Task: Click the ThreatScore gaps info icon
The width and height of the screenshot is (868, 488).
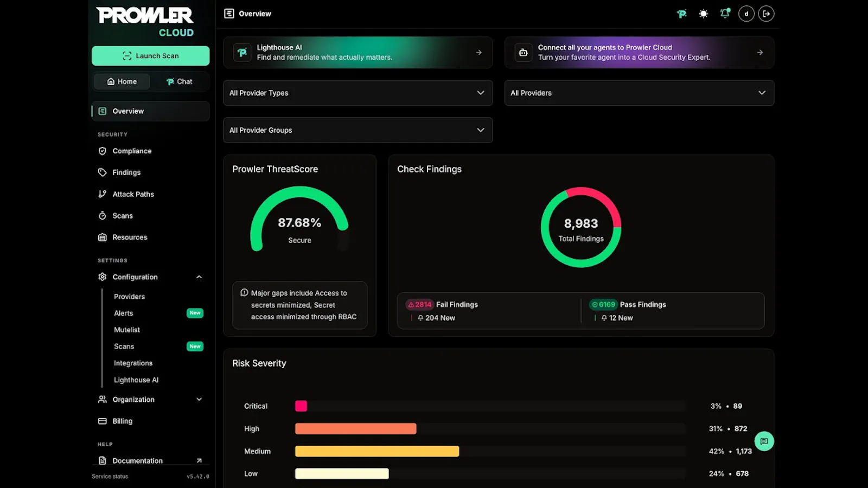Action: [244, 293]
